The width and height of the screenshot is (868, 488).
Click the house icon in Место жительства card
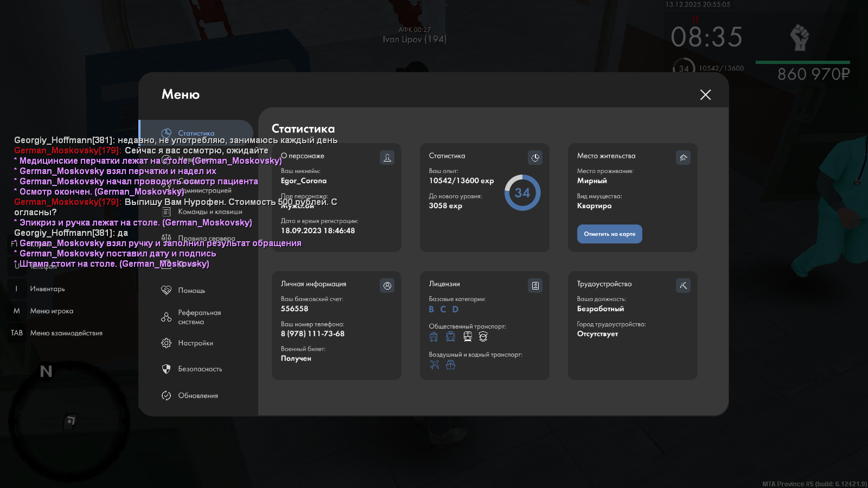(x=683, y=158)
